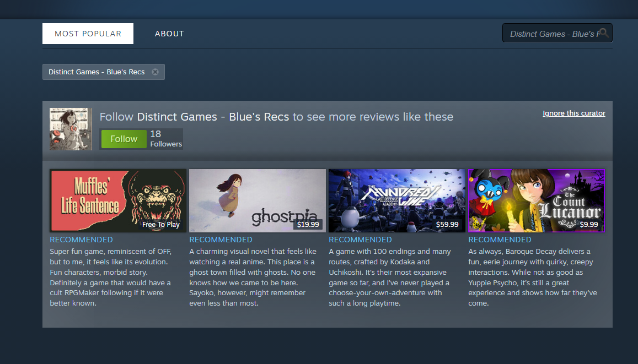The height and width of the screenshot is (364, 638).
Task: Open Muffles' Life Sentence game capsule
Action: pos(118,200)
